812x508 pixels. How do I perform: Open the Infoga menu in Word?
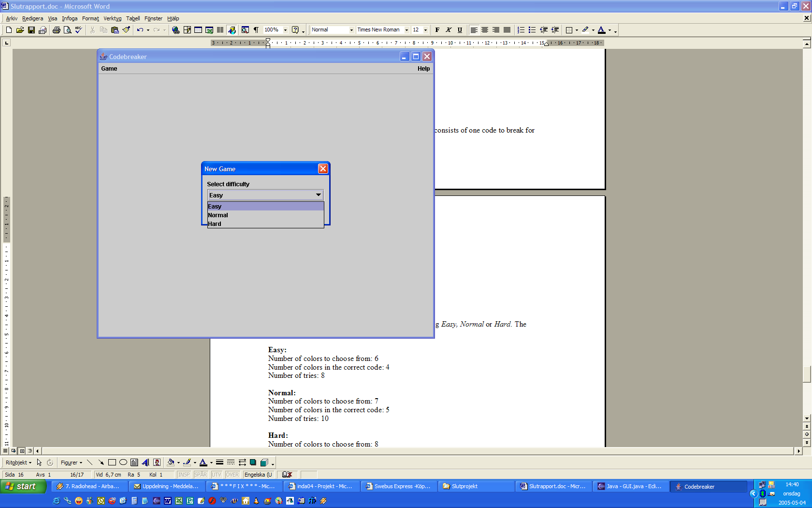[x=70, y=18]
